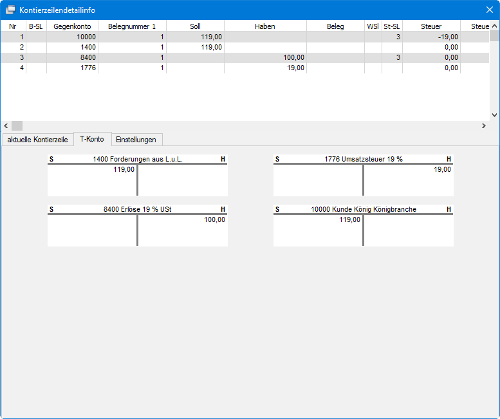Click the 1776 Umsatzsteuer 19 % title
Viewport: 500px width, 419px height.
(363, 159)
